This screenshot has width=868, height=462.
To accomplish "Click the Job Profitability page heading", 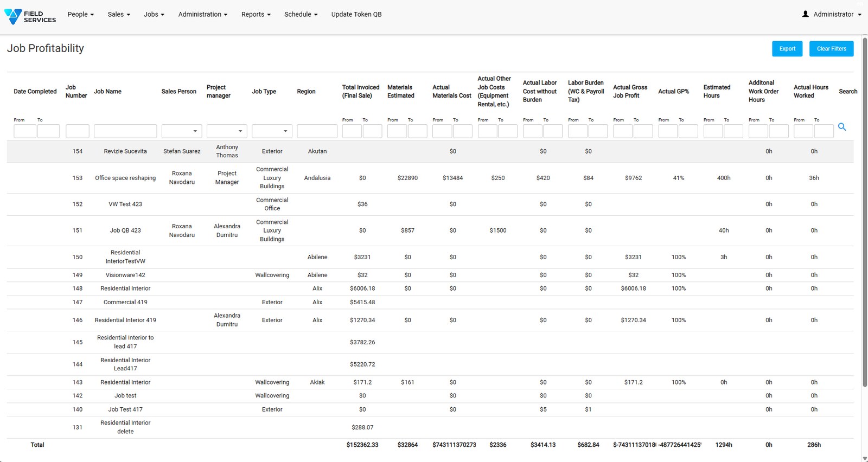I will point(46,48).
